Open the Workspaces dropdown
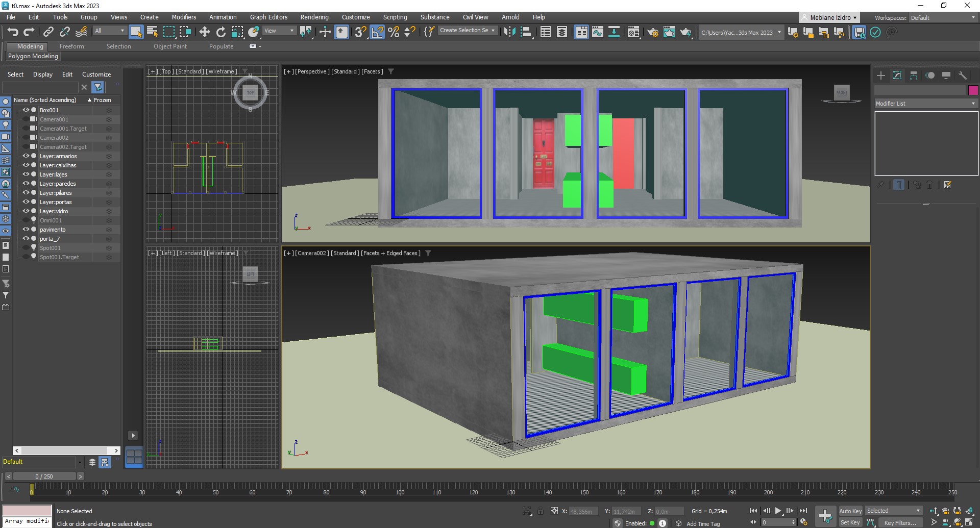 point(943,18)
